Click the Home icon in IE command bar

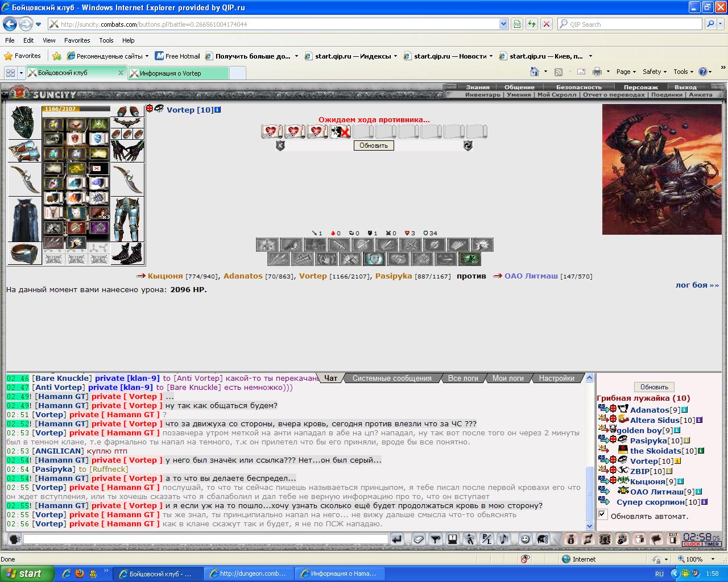coord(535,72)
